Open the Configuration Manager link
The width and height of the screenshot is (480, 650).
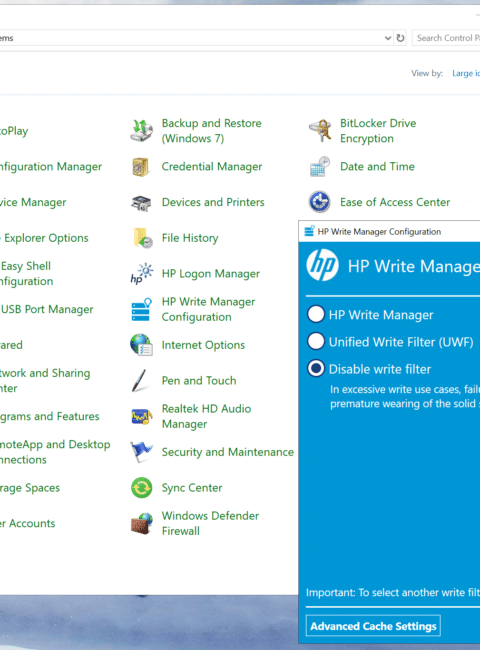[51, 167]
